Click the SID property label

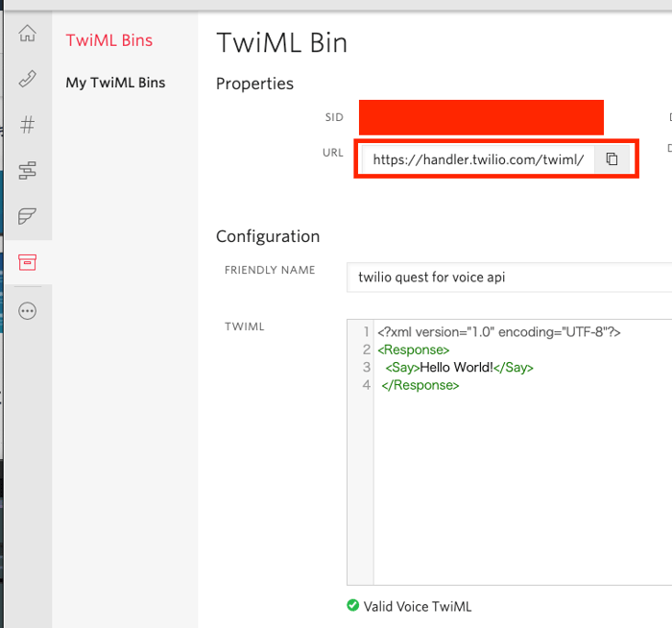click(334, 117)
